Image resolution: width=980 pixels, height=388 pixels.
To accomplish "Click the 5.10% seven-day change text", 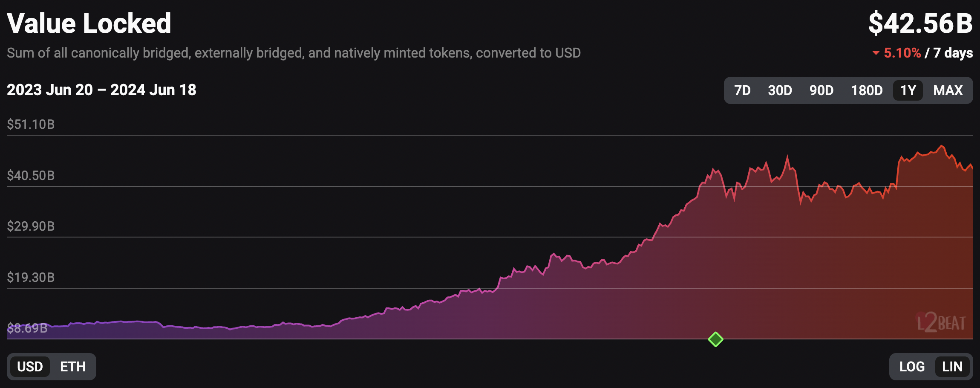I will tap(902, 53).
